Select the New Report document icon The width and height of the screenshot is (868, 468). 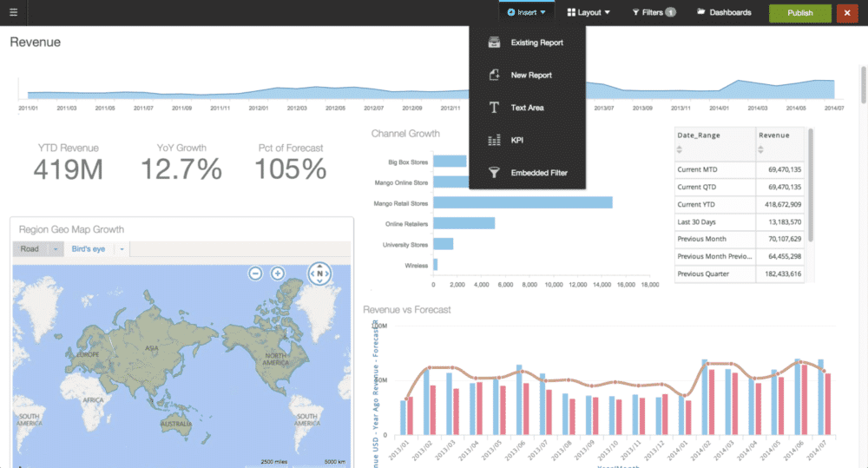[x=494, y=76]
